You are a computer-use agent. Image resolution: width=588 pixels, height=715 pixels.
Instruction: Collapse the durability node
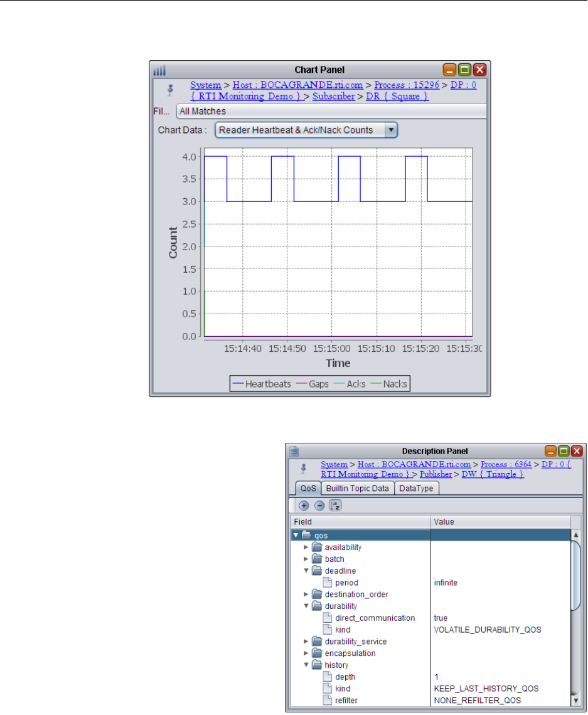(x=306, y=606)
